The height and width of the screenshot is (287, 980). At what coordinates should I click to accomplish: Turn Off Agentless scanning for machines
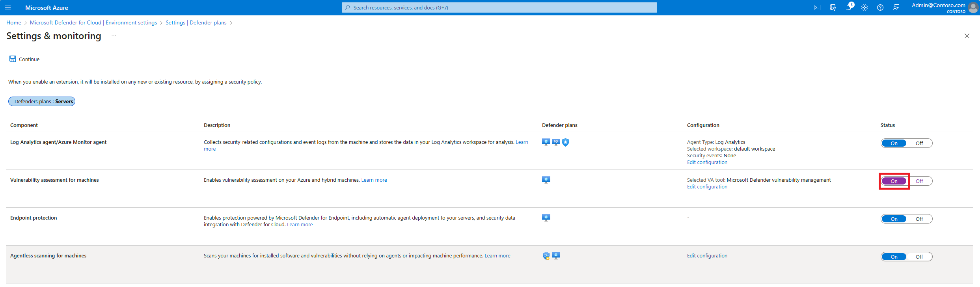(919, 257)
